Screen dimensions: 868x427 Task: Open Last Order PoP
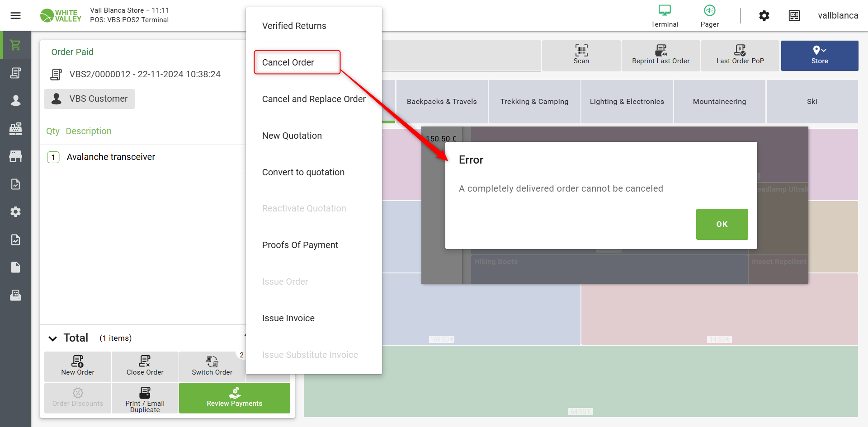740,55
